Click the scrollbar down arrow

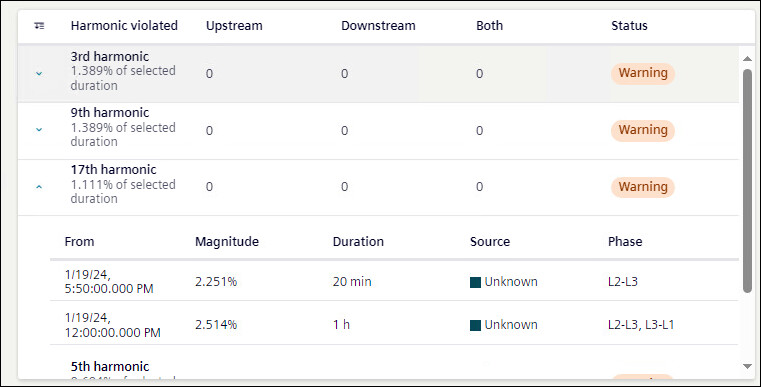747,366
